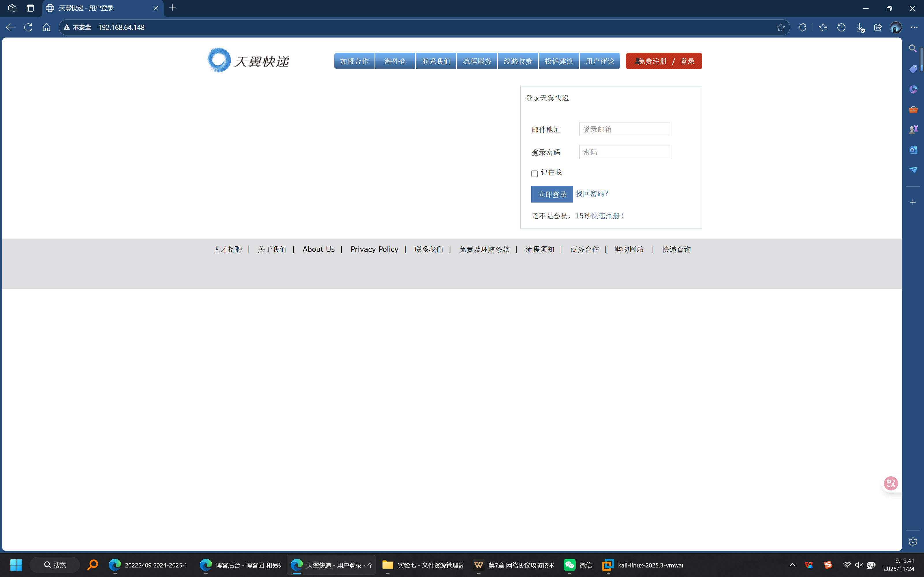Viewport: 924px width, 577px height.
Task: Expand the hidden system tray icons chevron
Action: pyautogui.click(x=792, y=565)
